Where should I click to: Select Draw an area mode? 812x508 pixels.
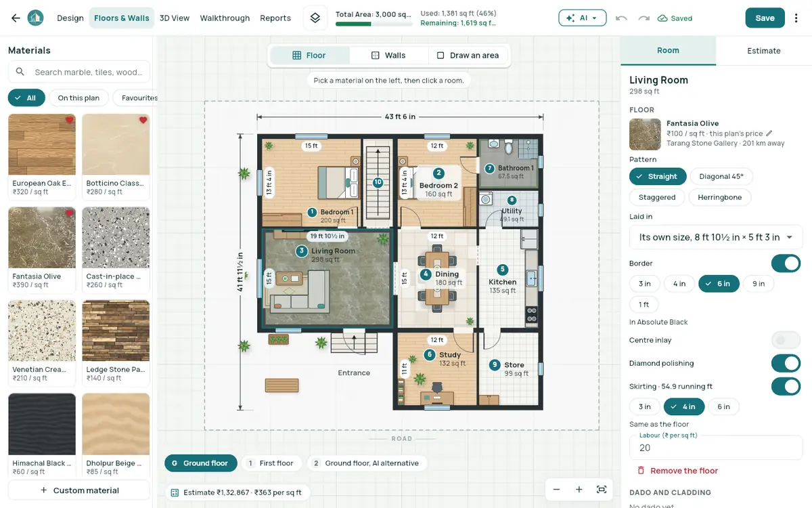[468, 56]
